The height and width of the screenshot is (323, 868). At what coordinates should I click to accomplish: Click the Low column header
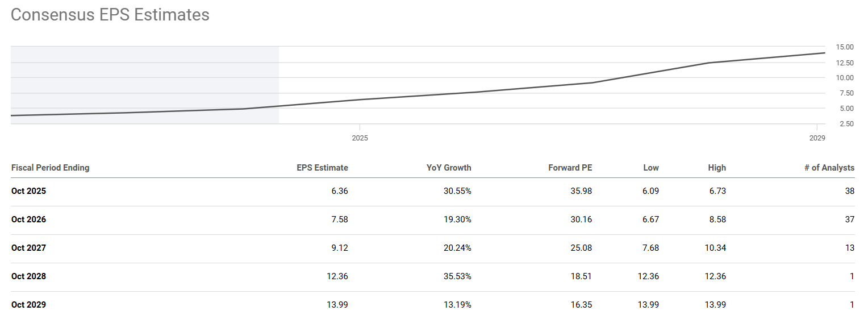[651, 168]
